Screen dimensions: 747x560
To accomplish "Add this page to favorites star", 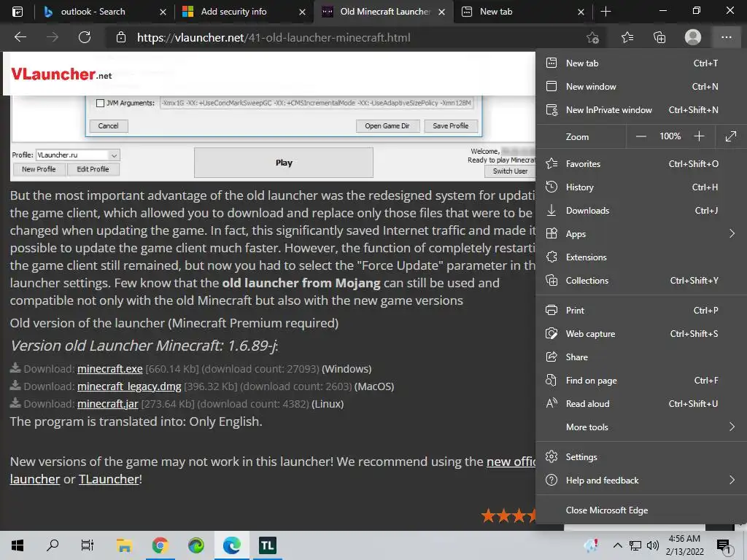I will tap(592, 37).
